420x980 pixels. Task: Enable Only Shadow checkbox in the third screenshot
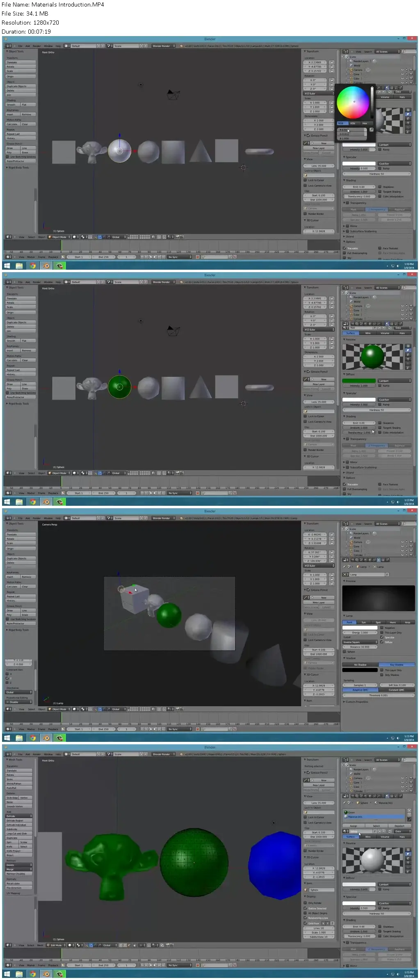(382, 675)
